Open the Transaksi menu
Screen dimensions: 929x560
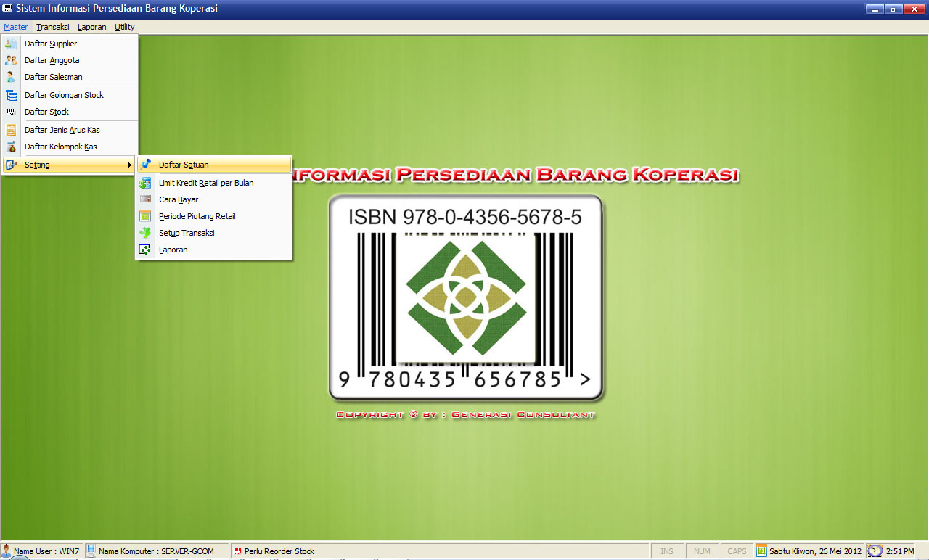52,27
